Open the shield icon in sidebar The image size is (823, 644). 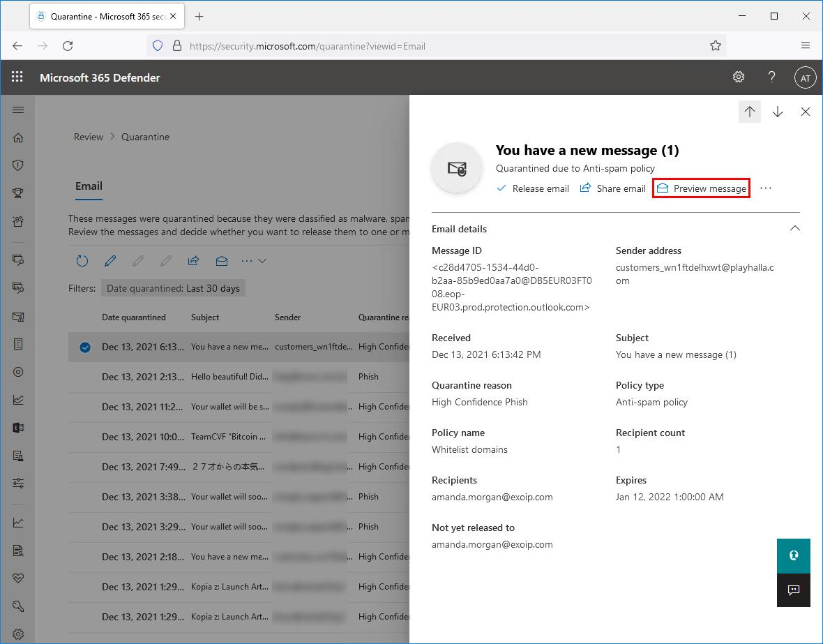point(18,165)
